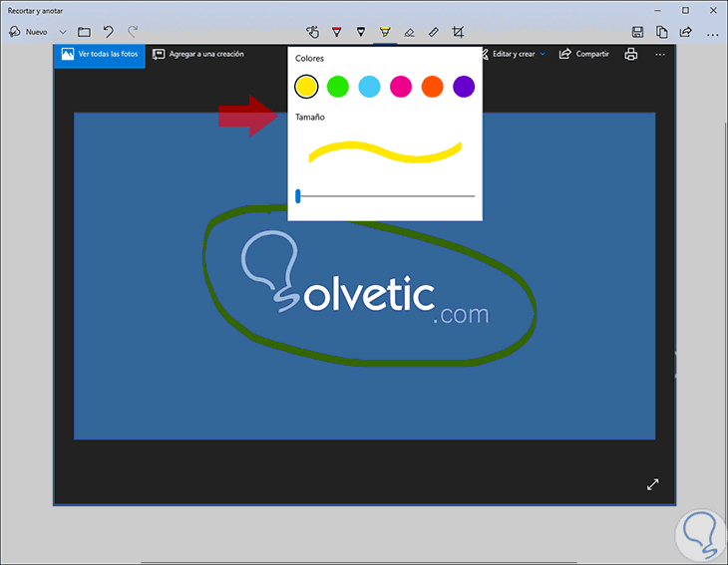The image size is (728, 565).
Task: Select the eraser tool
Action: pyautogui.click(x=409, y=32)
